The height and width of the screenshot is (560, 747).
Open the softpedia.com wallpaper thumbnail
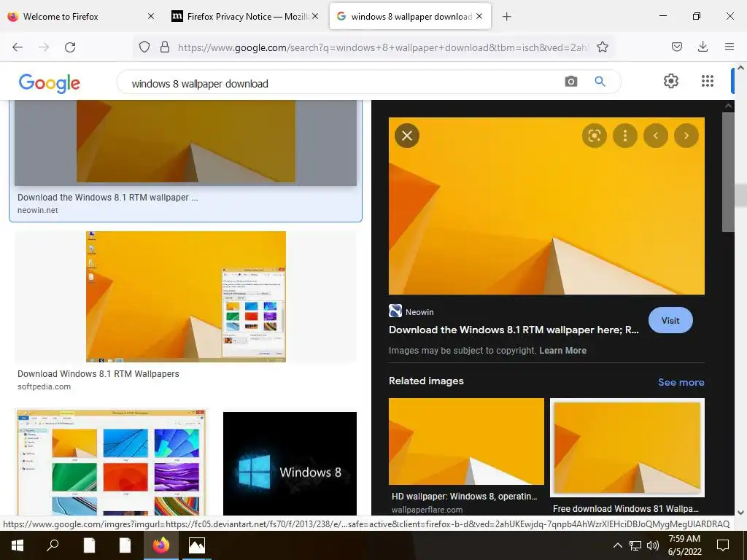pos(186,297)
